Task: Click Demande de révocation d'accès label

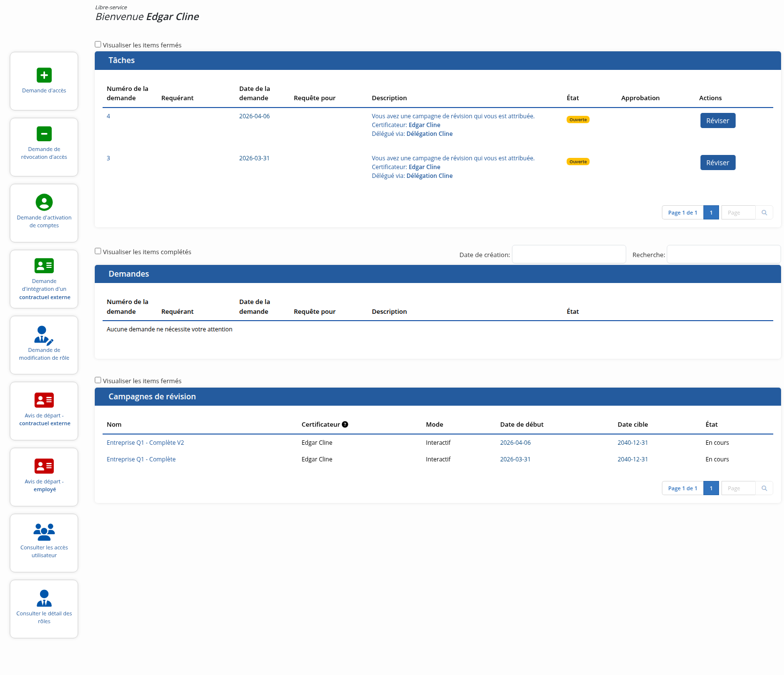Action: 44,153
